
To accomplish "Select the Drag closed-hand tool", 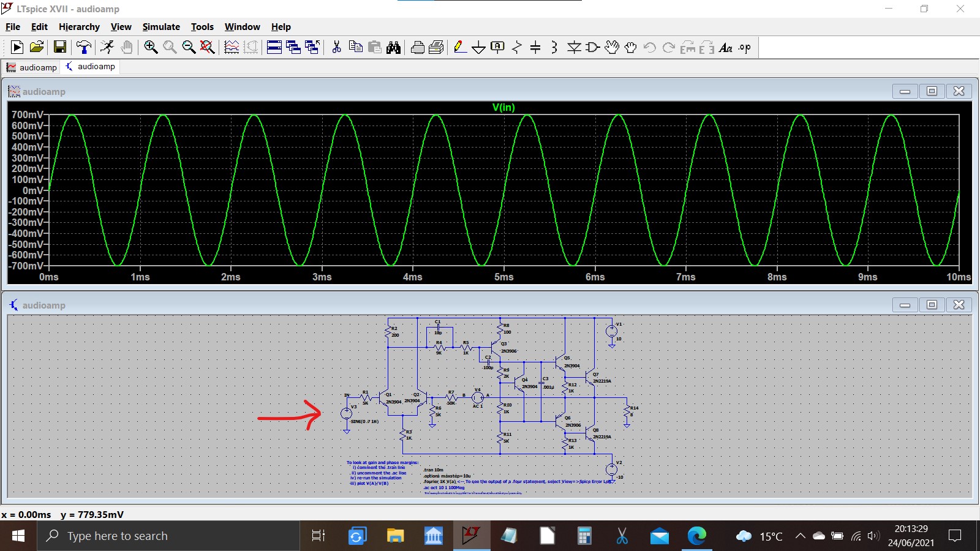I will click(631, 47).
